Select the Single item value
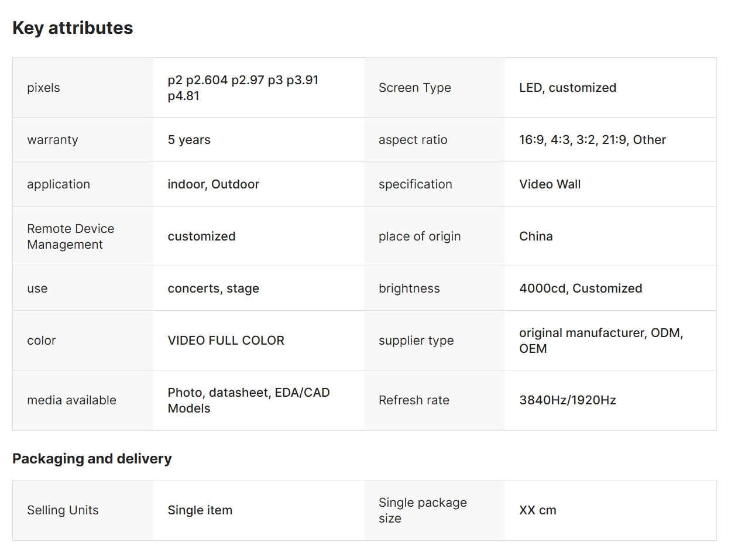 click(200, 510)
